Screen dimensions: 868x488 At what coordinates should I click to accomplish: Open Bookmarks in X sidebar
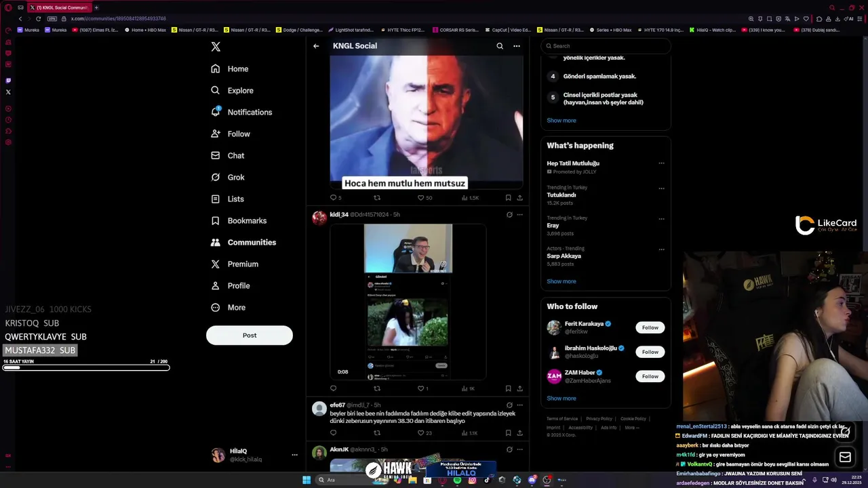[x=239, y=220]
